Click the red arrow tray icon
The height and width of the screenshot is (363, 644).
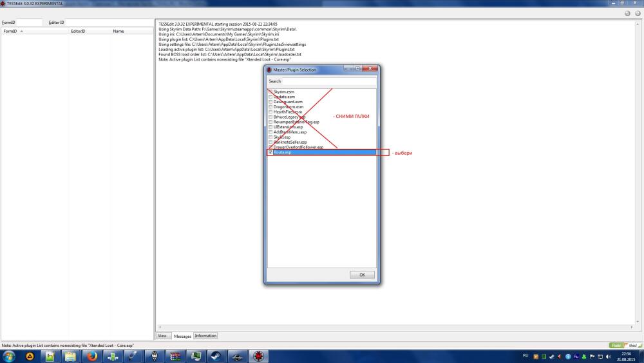pos(560,357)
